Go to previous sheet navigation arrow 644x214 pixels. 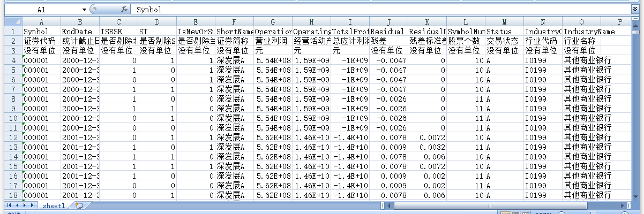[17, 205]
